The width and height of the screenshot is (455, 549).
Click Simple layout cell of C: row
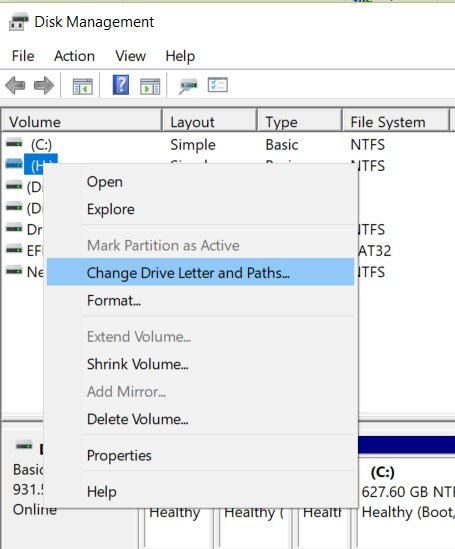coord(193,145)
